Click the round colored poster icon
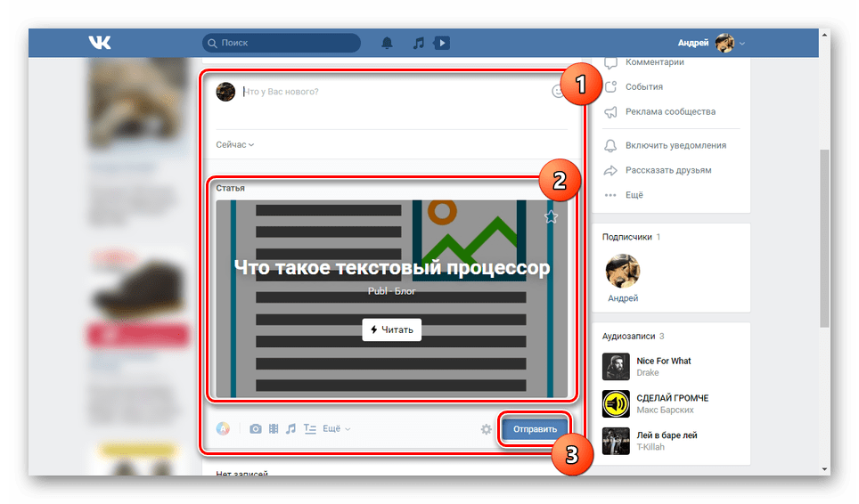 [x=223, y=428]
